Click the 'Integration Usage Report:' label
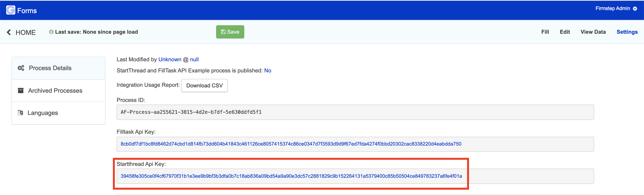 148,85
